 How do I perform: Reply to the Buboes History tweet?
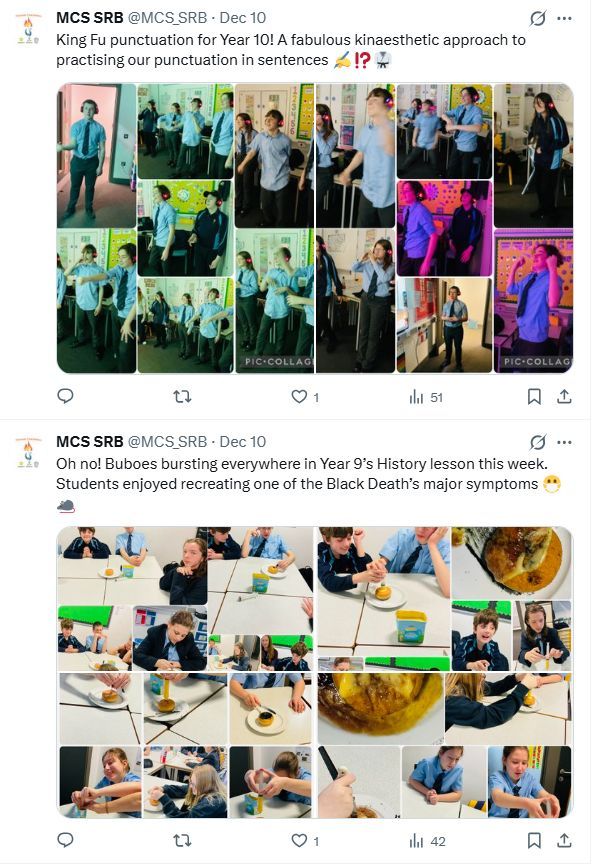click(66, 840)
